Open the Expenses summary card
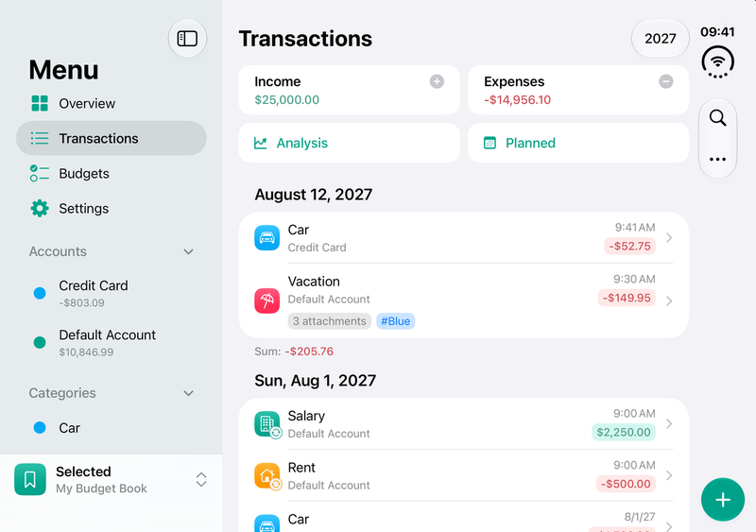This screenshot has width=756, height=532. (578, 90)
